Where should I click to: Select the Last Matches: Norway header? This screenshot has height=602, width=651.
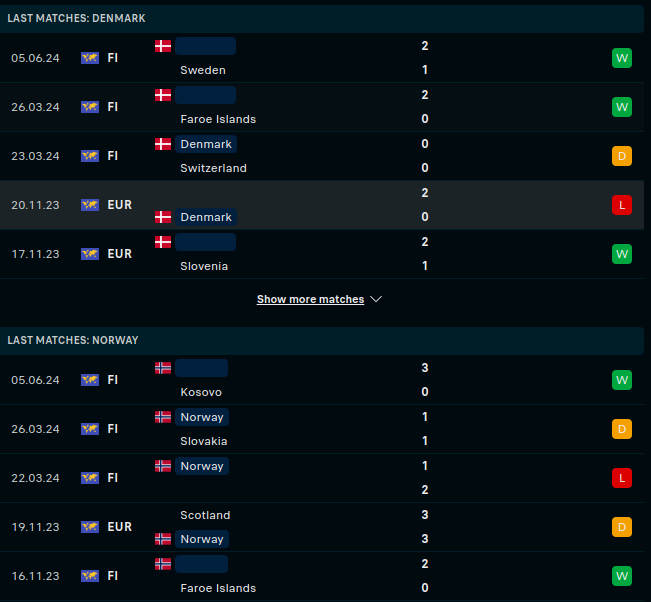pyautogui.click(x=73, y=340)
